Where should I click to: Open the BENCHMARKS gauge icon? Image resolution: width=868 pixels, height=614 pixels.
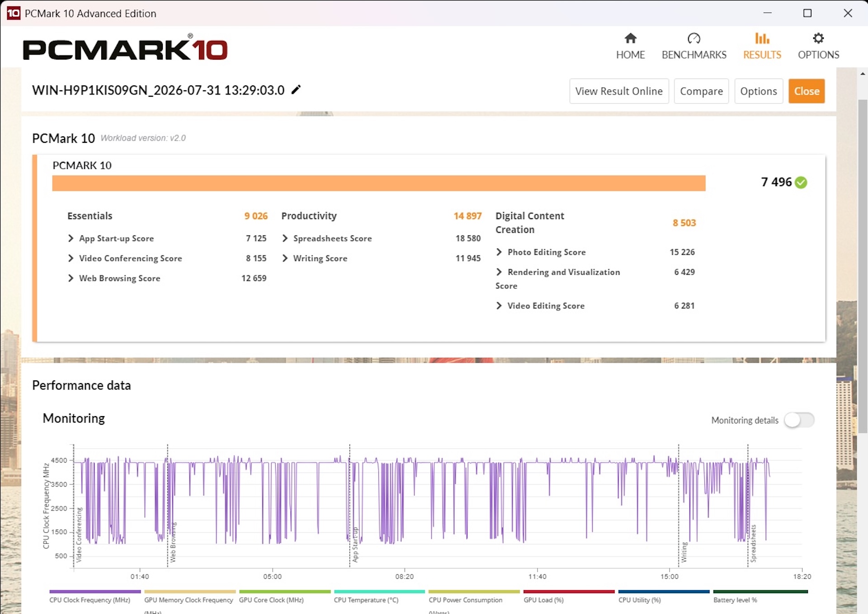693,38
